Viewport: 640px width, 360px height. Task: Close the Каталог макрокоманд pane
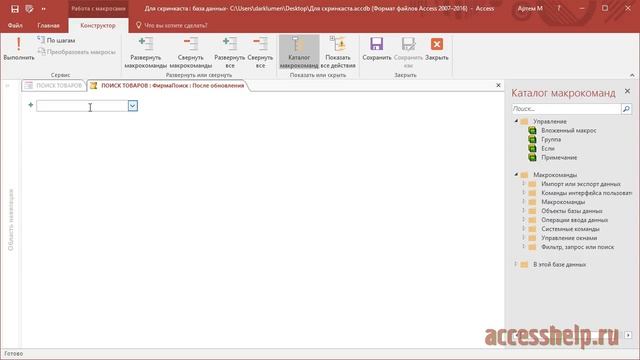pyautogui.click(x=627, y=91)
